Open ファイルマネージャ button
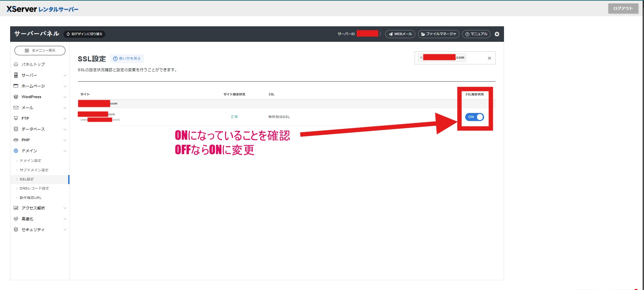This screenshot has height=290, width=644. tap(439, 34)
